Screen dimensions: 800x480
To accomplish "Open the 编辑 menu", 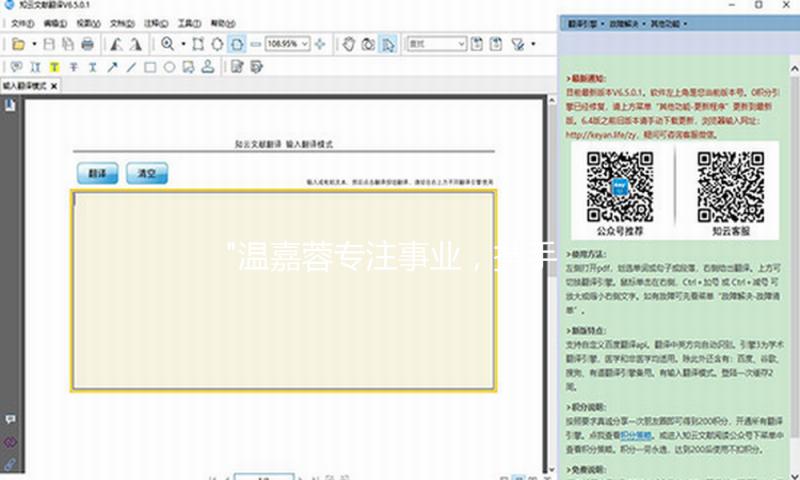I will click(x=55, y=23).
